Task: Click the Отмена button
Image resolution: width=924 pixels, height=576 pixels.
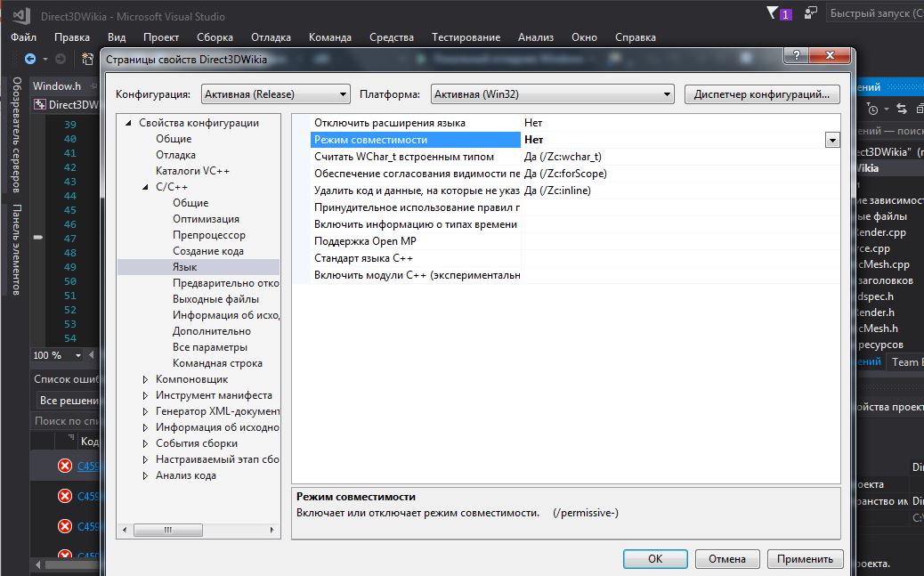Action: (726, 559)
